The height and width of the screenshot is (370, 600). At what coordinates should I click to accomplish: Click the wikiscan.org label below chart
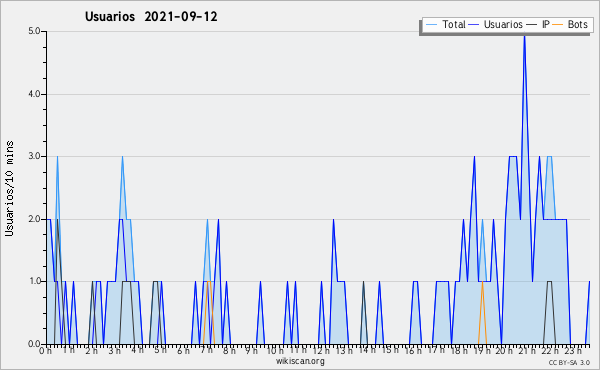300,361
